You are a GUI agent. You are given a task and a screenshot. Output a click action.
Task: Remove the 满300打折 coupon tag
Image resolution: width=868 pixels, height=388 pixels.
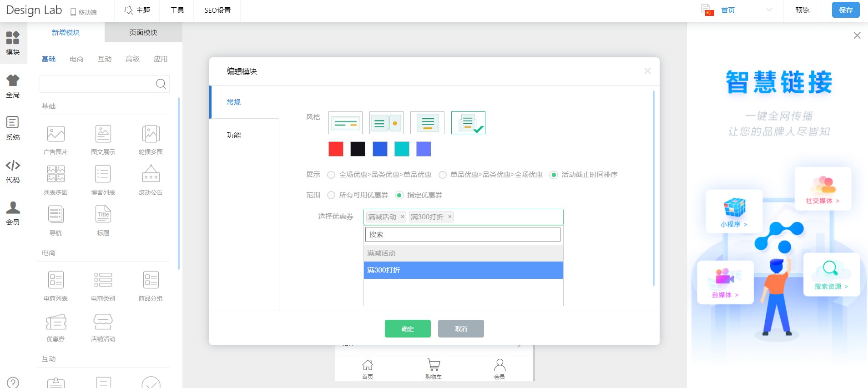[x=450, y=217]
